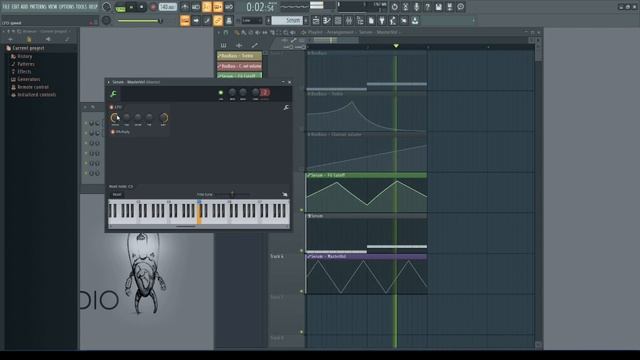Click plus button left of Serum pattern
This screenshot has width=640, height=360.
coord(268,20)
